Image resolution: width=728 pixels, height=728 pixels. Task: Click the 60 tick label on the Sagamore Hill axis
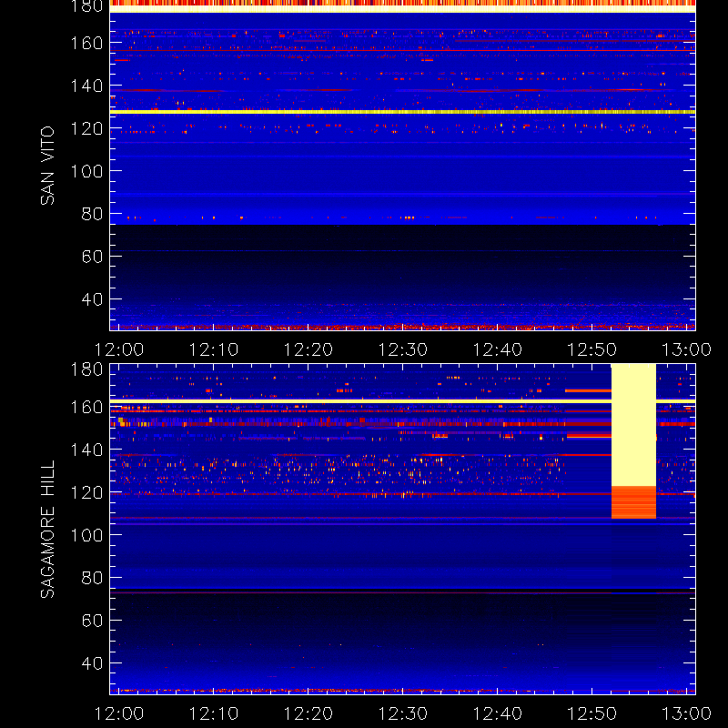click(x=92, y=621)
